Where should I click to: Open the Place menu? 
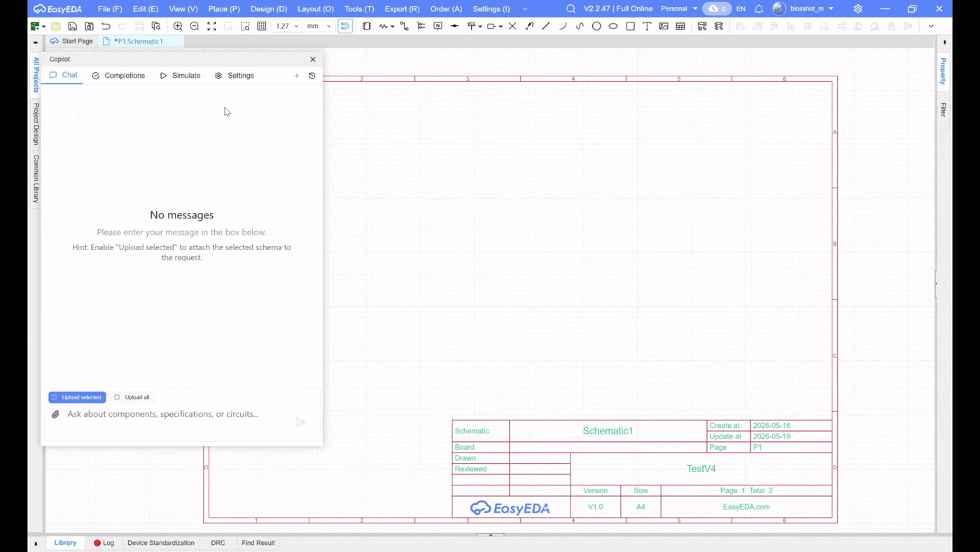point(224,9)
